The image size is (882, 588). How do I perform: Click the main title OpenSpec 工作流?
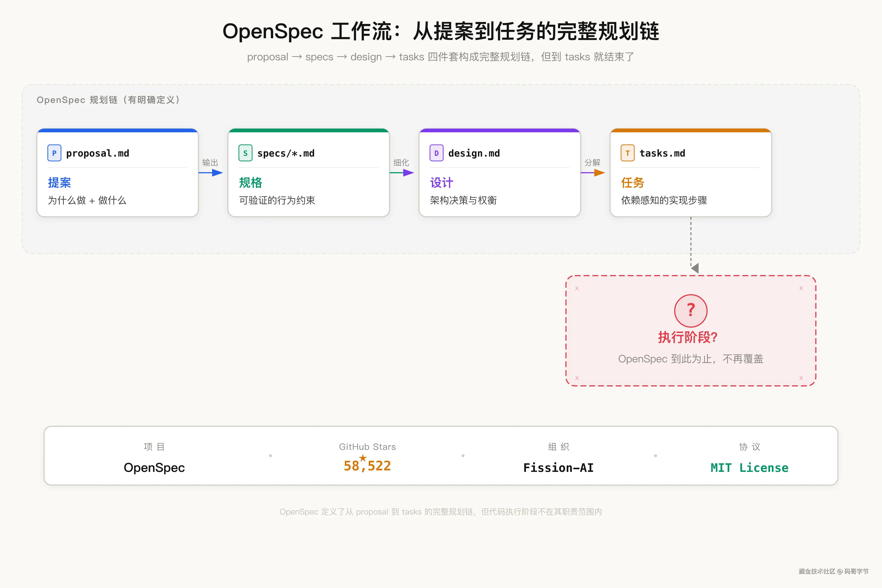tap(441, 31)
